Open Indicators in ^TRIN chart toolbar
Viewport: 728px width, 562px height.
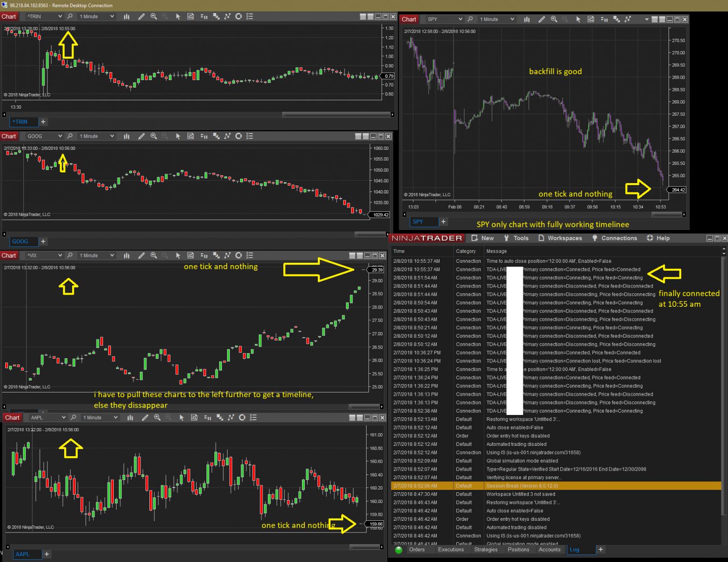coord(227,16)
